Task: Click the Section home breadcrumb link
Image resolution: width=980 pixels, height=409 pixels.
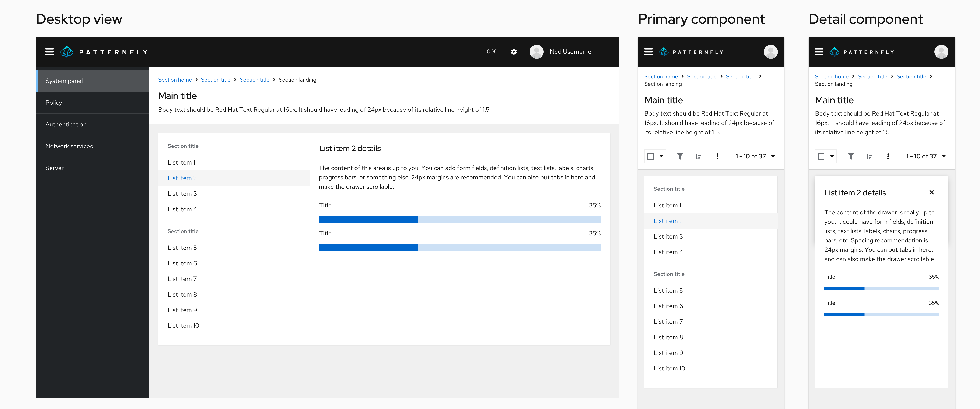Action: [x=175, y=80]
